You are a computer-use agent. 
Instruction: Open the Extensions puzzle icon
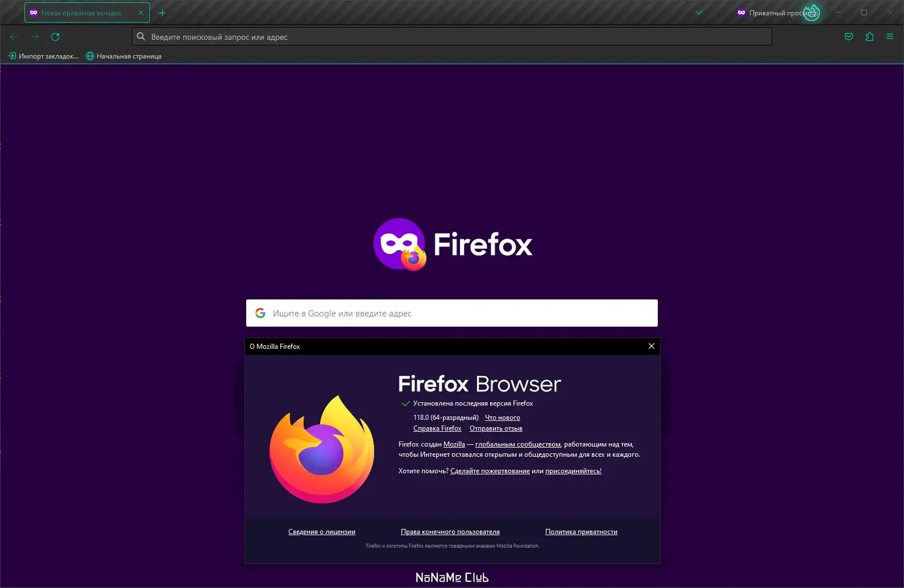point(869,37)
